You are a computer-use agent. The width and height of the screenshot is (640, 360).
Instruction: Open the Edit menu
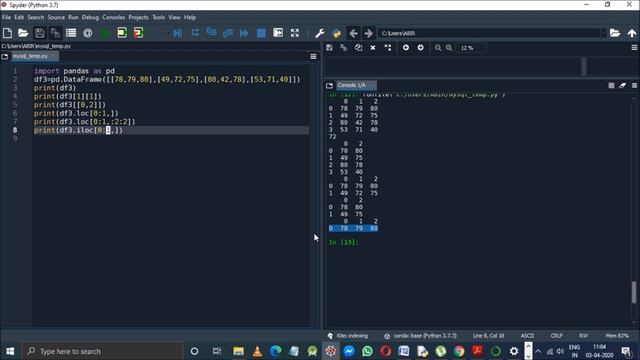19,17
